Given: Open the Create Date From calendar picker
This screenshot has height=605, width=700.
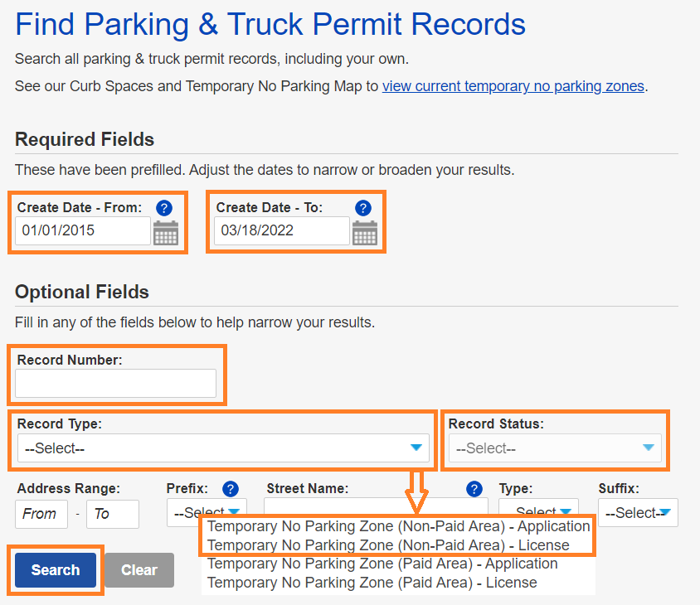Looking at the screenshot, I should (x=165, y=234).
